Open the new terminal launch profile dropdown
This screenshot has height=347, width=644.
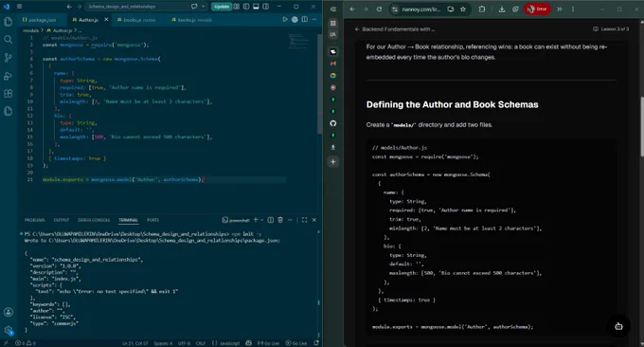[x=262, y=220]
